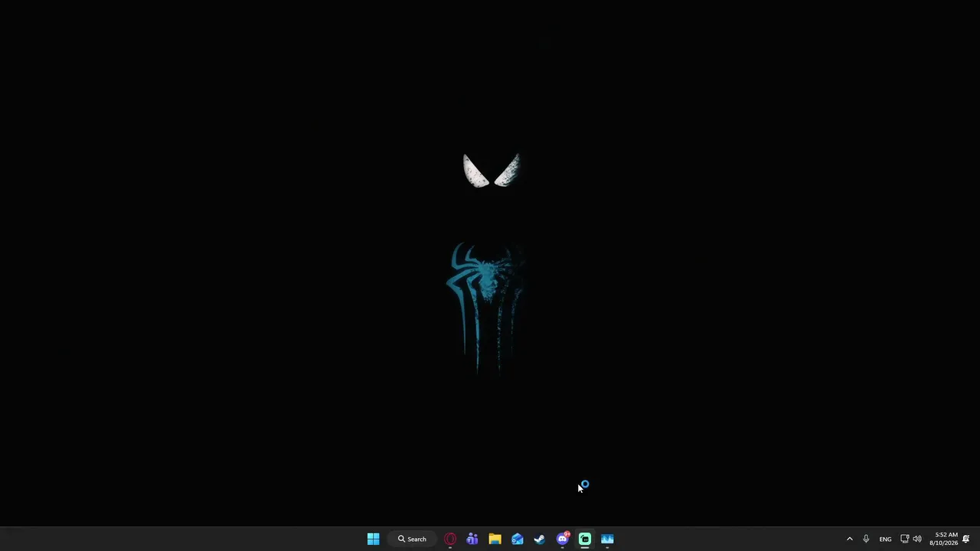Open the clock showing 5:52 AM

pyautogui.click(x=943, y=539)
